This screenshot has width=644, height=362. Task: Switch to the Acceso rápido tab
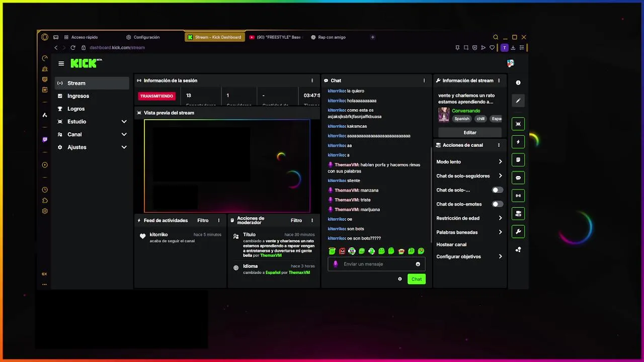[91, 37]
